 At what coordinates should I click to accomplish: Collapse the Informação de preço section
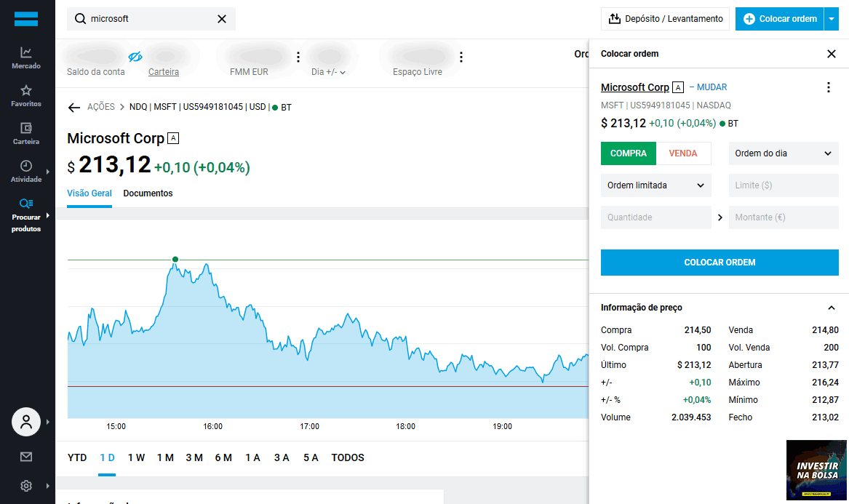831,308
